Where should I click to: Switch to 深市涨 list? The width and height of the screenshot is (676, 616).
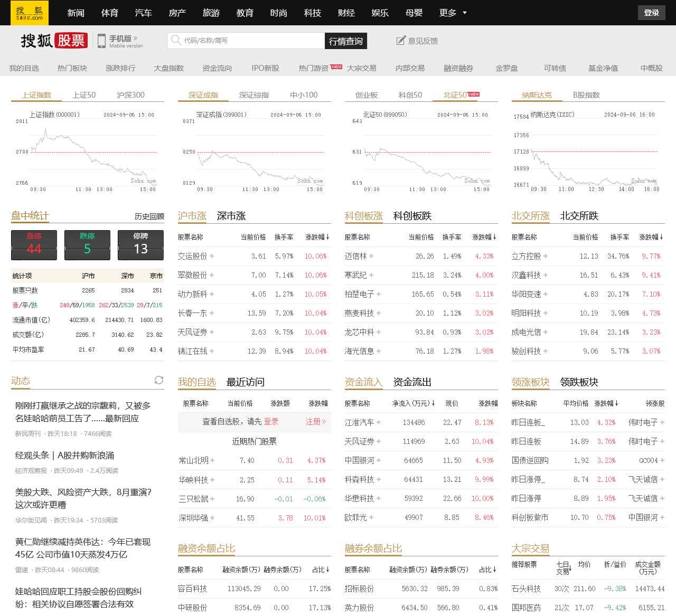231,216
